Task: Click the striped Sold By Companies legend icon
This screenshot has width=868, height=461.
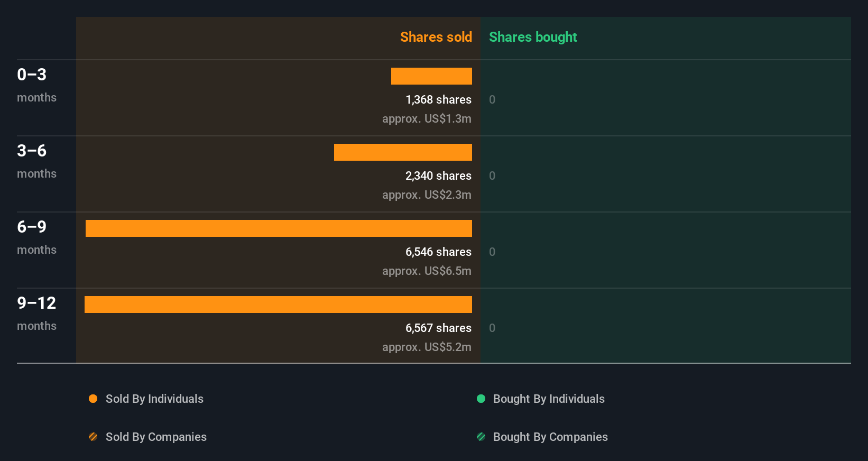Action: pos(93,437)
